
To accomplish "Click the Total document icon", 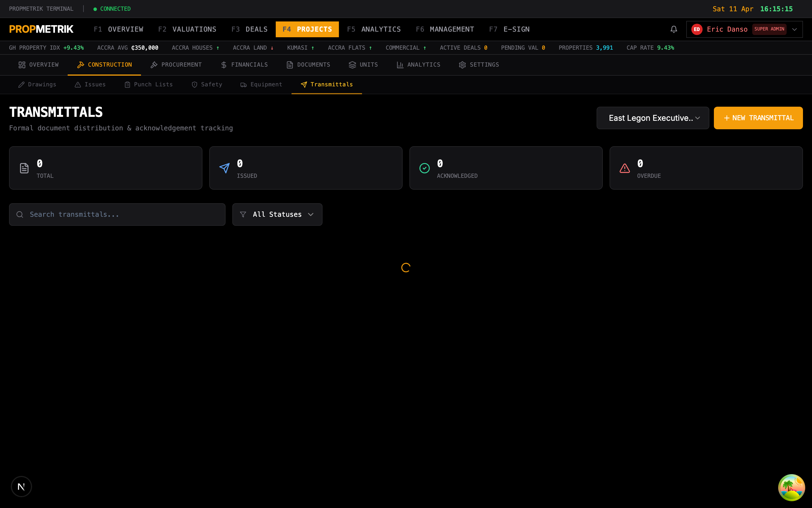I will point(24,168).
